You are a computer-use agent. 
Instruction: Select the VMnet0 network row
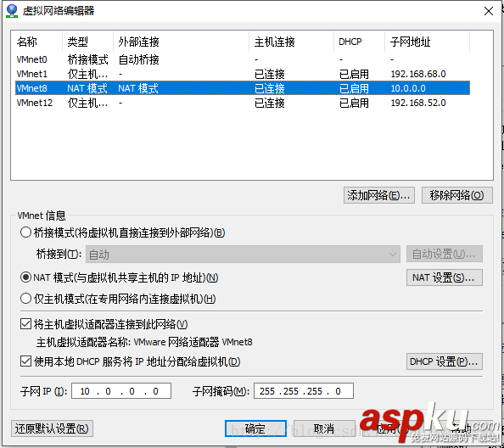click(243, 59)
